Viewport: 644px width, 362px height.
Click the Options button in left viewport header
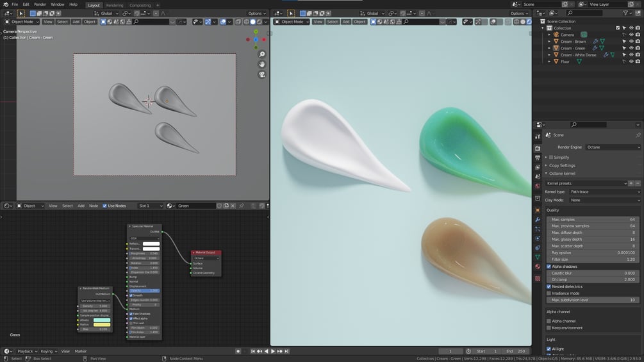pyautogui.click(x=257, y=13)
